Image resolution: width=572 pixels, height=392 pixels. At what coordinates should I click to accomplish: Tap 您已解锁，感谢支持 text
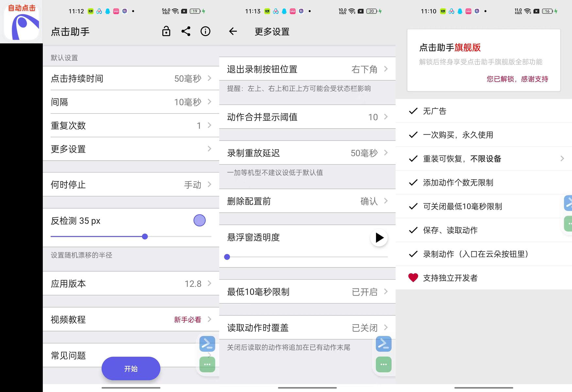click(x=517, y=79)
